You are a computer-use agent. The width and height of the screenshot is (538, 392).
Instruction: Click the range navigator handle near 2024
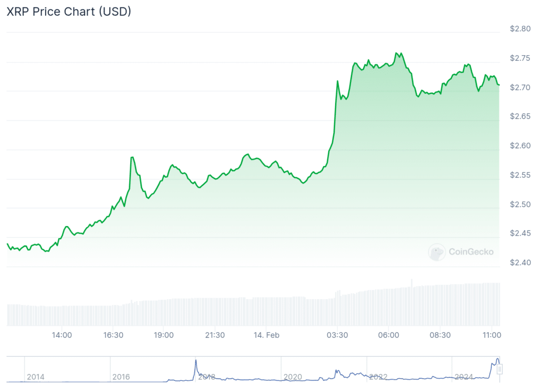coord(500,369)
